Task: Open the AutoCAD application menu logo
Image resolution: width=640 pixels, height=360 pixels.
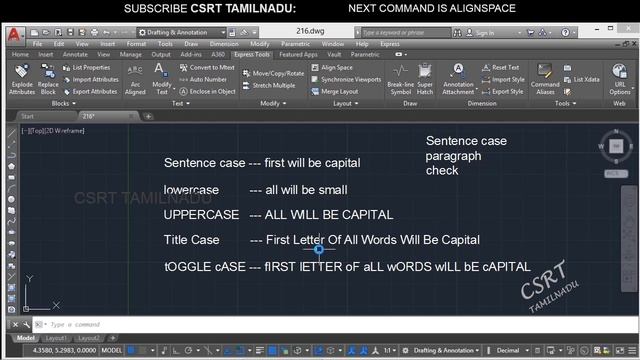Action: 14,35
